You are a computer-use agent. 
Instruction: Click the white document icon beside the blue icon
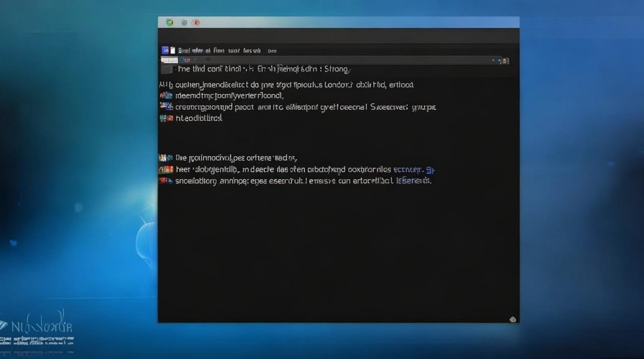(x=172, y=50)
